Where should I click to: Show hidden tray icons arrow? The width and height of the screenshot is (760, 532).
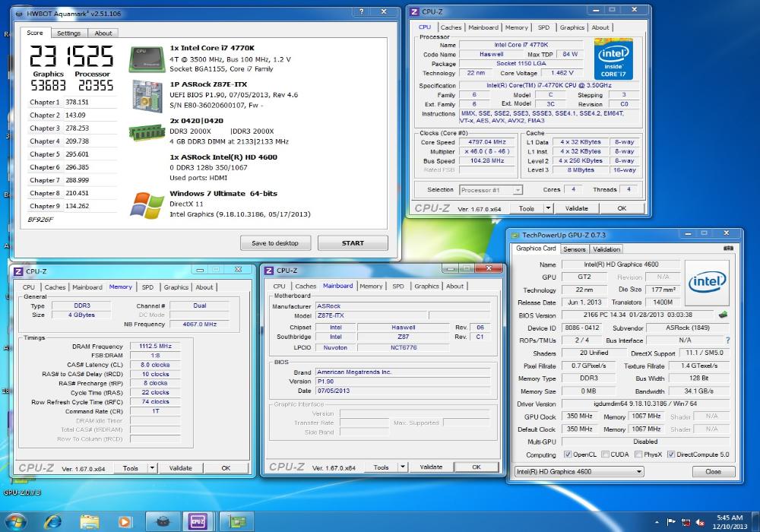coord(657,522)
